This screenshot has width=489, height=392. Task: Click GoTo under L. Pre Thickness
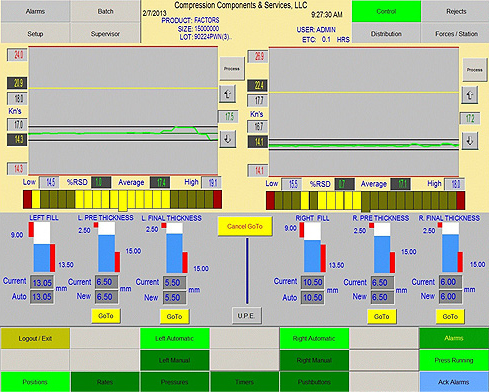point(106,316)
